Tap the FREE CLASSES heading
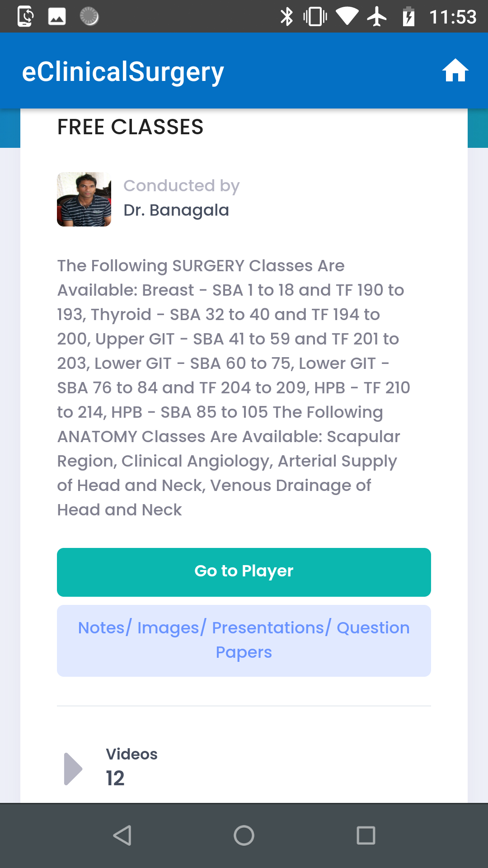The width and height of the screenshot is (488, 868). click(130, 127)
